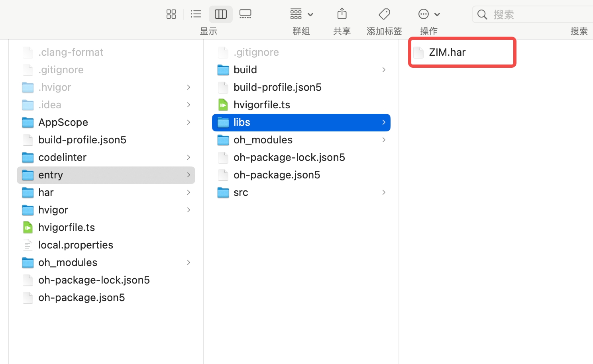Image resolution: width=593 pixels, height=364 pixels.
Task: Click the build folder icon
Action: click(223, 70)
